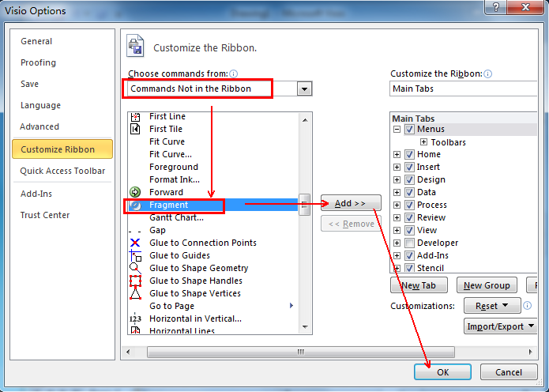Click the Glue to Shape Vertices icon
This screenshot has width=549, height=392.
point(135,293)
